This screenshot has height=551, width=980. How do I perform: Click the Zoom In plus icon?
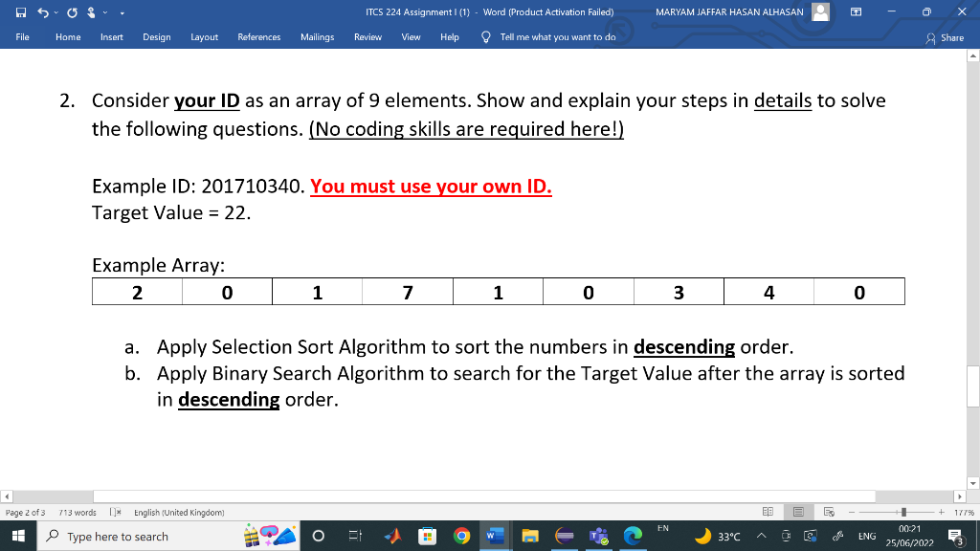pos(942,511)
